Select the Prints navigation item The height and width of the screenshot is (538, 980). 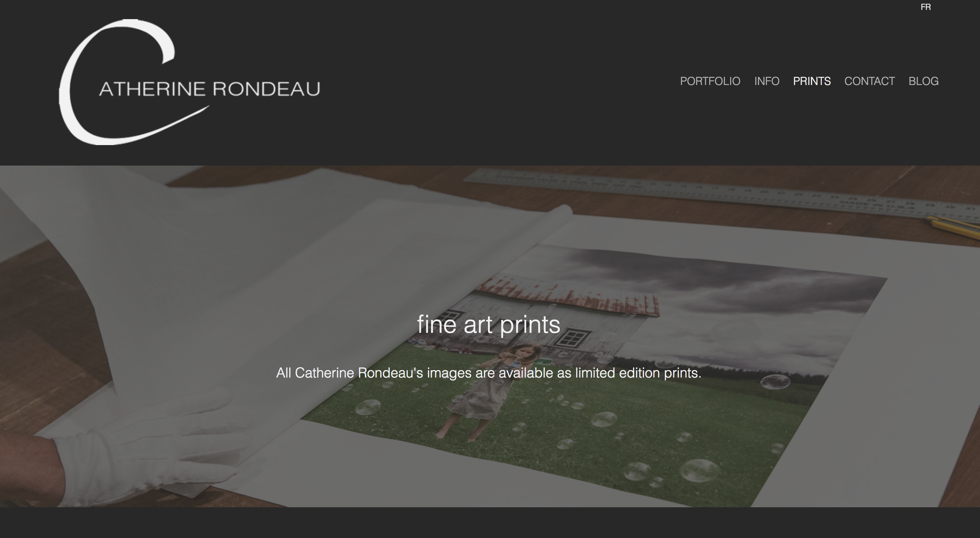[812, 81]
